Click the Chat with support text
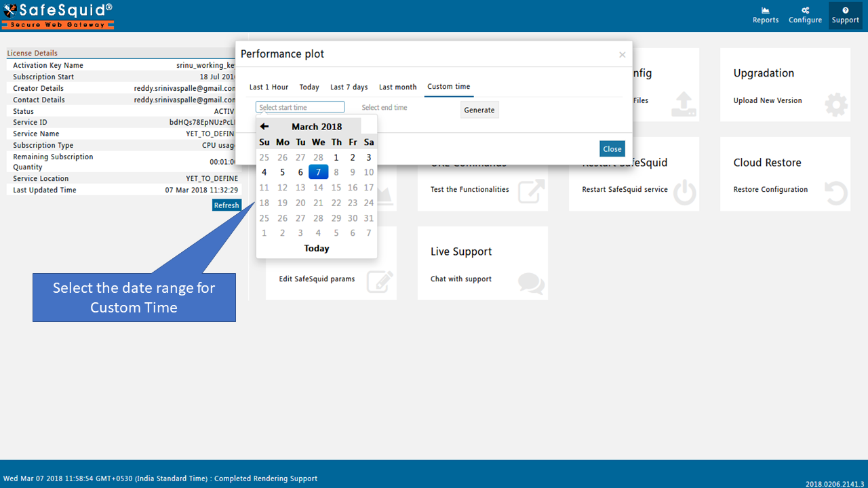Image resolution: width=868 pixels, height=488 pixels. [461, 279]
